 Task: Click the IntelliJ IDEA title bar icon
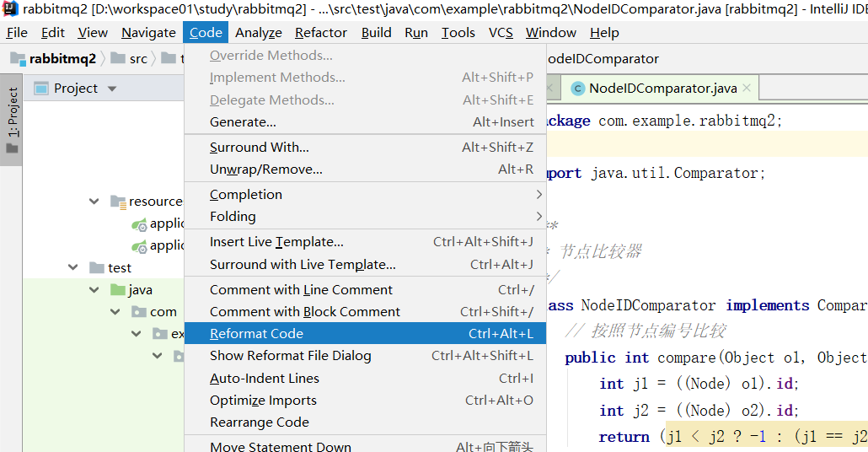pos(10,9)
